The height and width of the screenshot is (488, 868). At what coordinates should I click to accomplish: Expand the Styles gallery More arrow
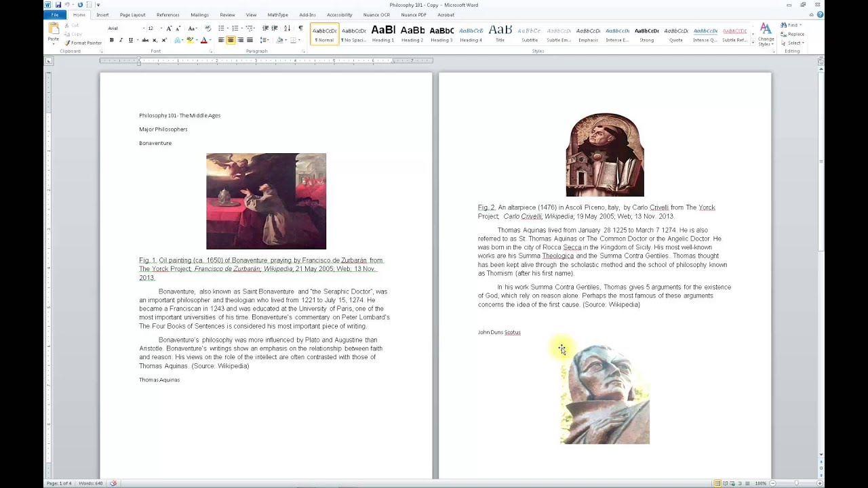point(752,41)
